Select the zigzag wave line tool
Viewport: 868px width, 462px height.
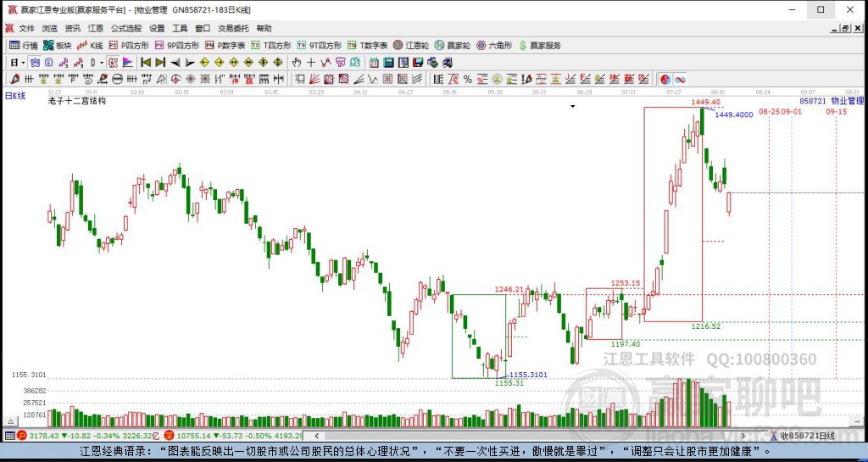pos(373,79)
